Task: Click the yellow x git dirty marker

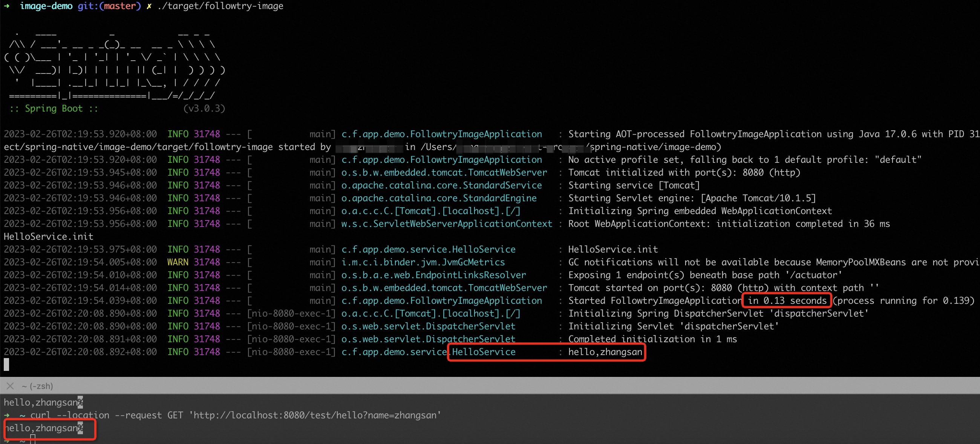Action: pyautogui.click(x=149, y=6)
